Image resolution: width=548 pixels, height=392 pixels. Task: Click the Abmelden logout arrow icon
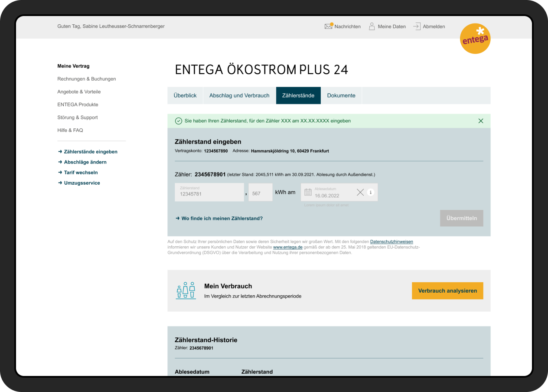[x=417, y=26]
